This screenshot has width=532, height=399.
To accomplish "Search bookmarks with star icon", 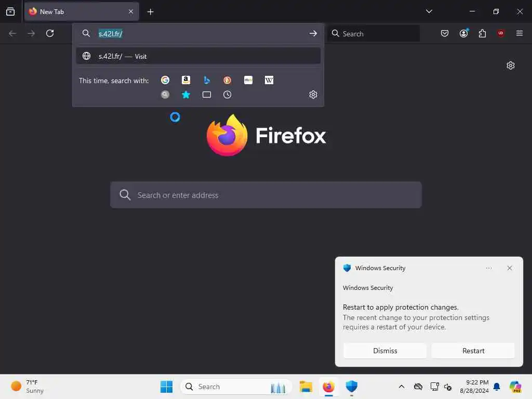I will (186, 95).
